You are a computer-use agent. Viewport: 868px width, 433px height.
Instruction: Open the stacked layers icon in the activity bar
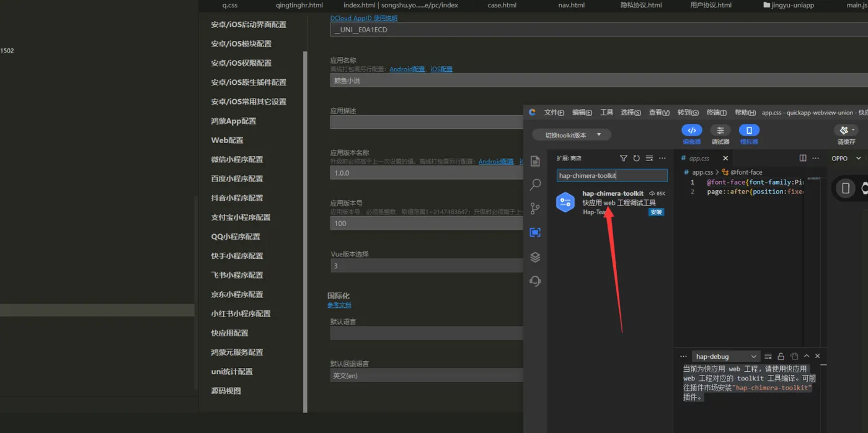click(535, 257)
